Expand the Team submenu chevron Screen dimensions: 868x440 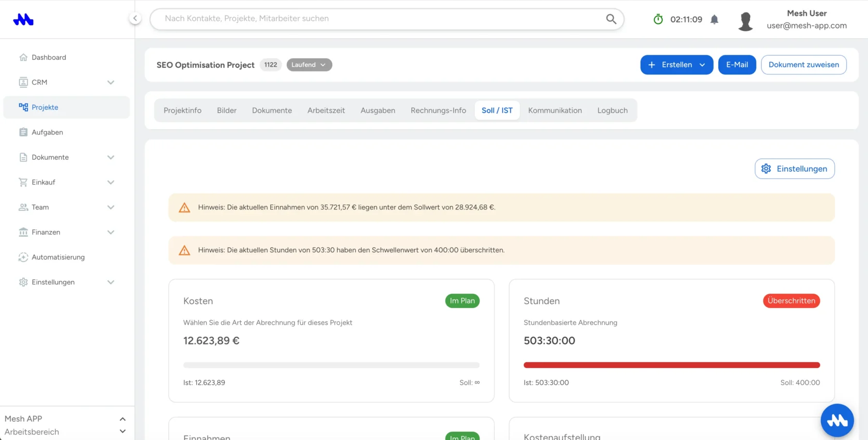(x=111, y=207)
